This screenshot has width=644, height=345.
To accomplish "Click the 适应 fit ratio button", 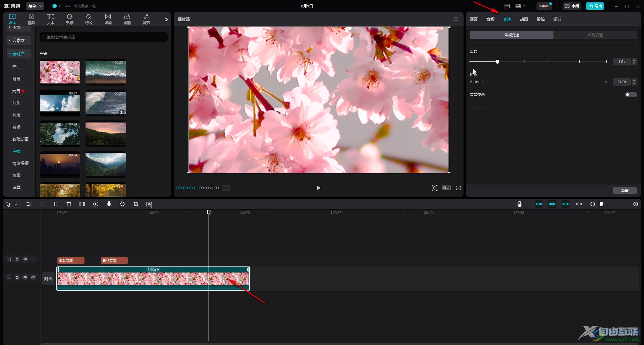I will (x=446, y=188).
